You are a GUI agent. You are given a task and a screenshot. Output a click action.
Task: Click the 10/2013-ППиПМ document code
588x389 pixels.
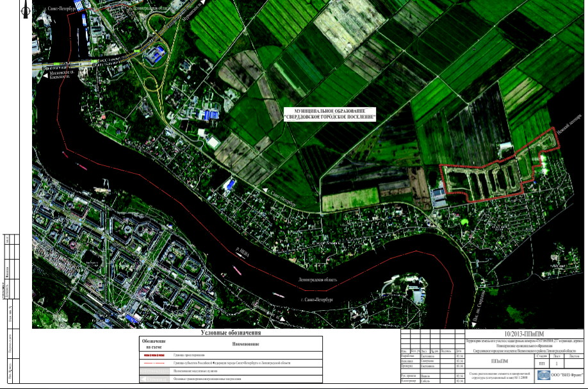pyautogui.click(x=525, y=333)
